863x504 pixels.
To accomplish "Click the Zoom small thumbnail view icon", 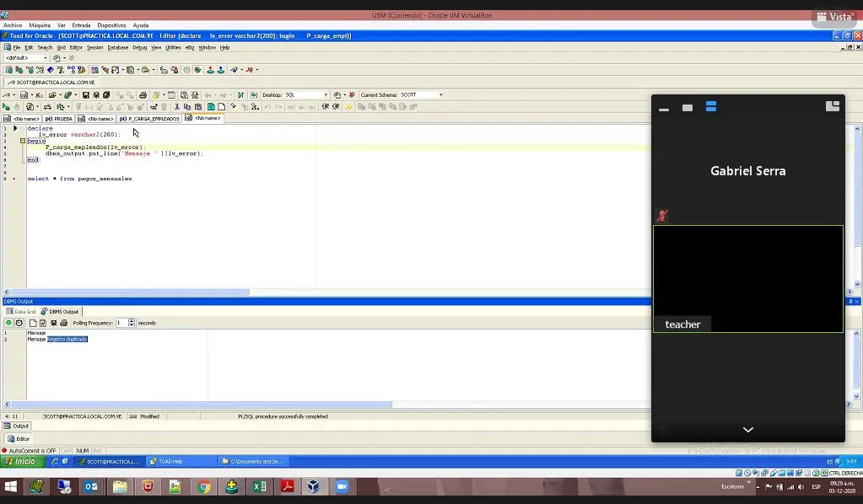I will tap(688, 108).
